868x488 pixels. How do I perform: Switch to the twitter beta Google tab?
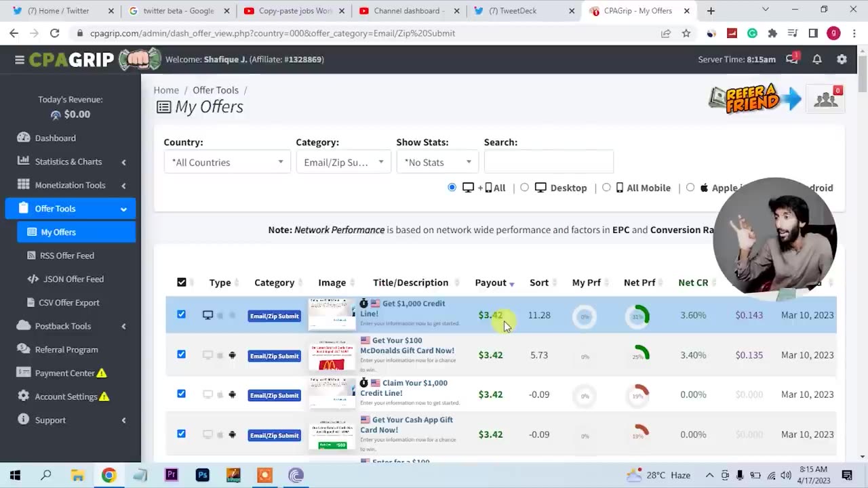pos(179,11)
